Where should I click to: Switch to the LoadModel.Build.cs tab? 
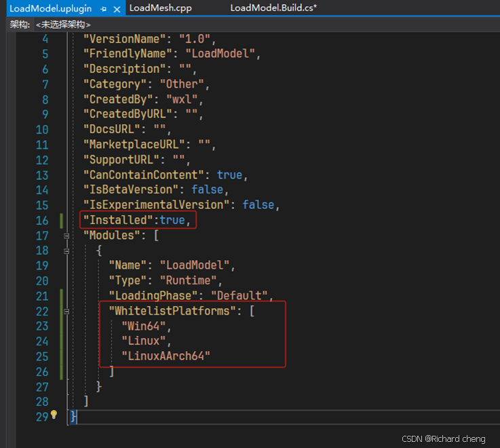[273, 8]
